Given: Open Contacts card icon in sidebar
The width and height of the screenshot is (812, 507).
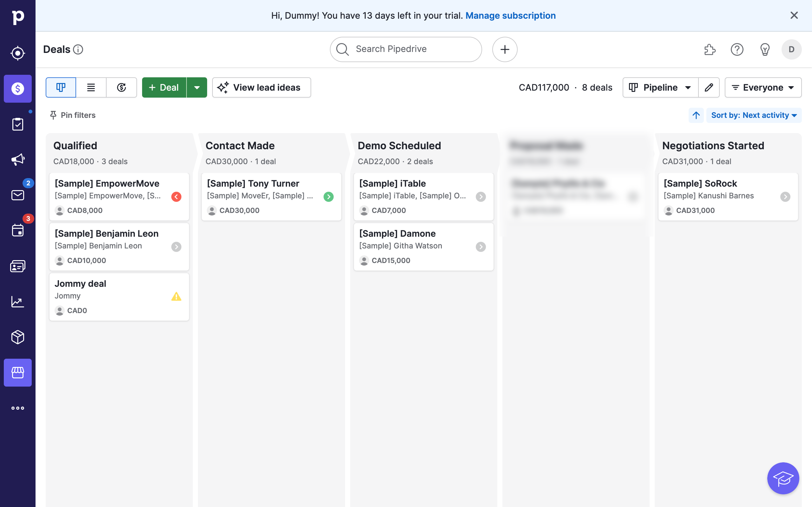Looking at the screenshot, I should click(17, 266).
